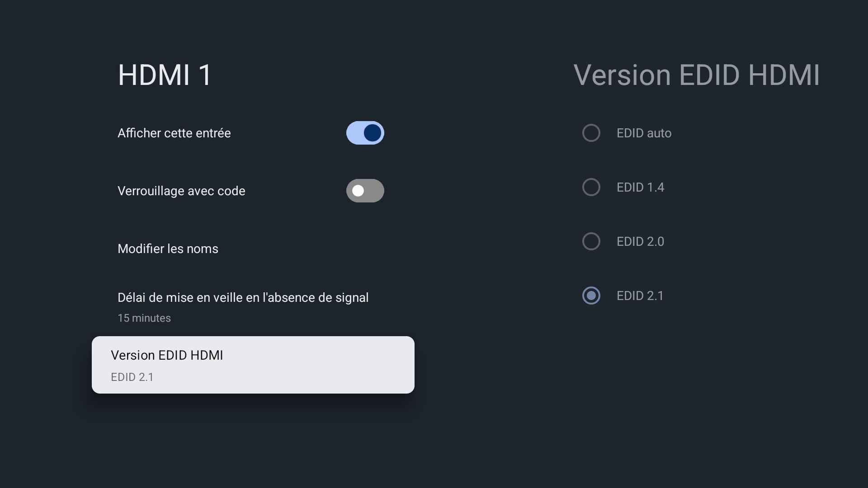The height and width of the screenshot is (488, 868).
Task: Click the Version EDID HDMI panel heading
Action: 696,75
